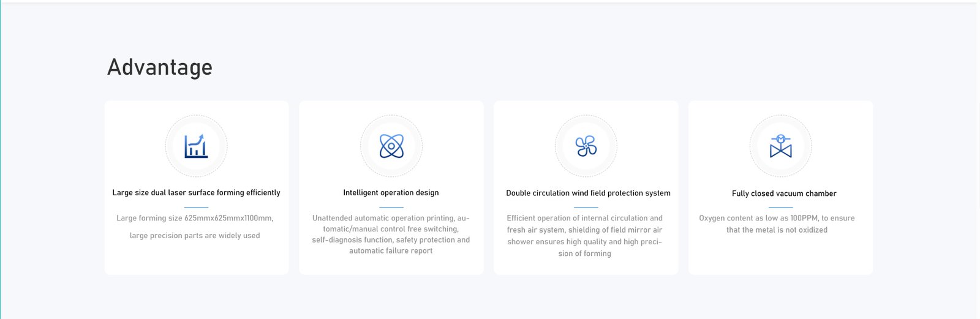Open 'Double circulation wind field protection system' title
The image size is (980, 319).
588,193
